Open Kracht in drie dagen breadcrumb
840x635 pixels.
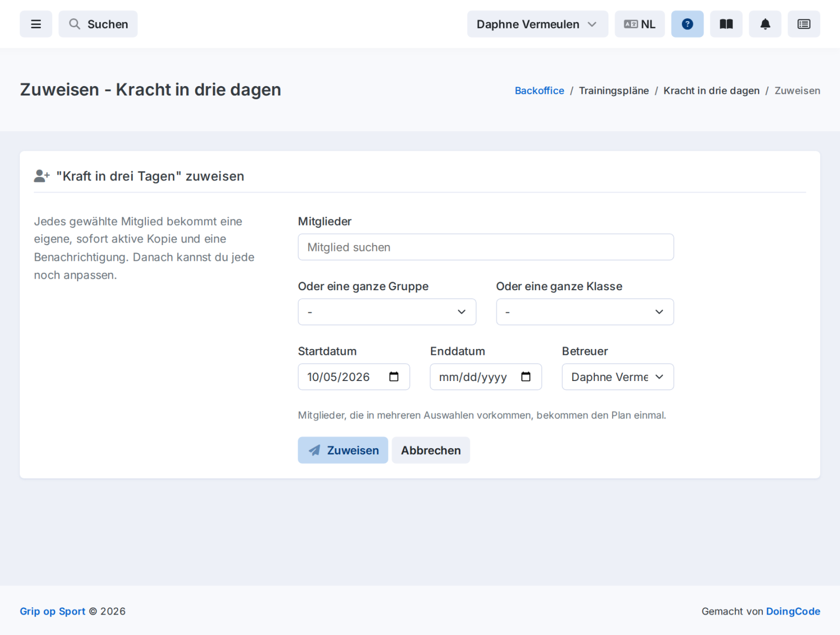click(x=711, y=91)
